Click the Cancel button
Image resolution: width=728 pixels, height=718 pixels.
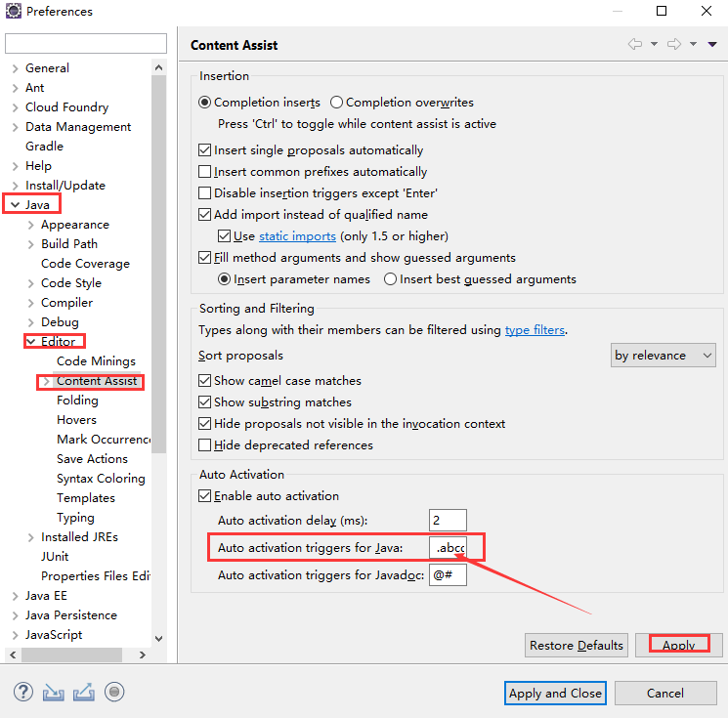point(665,693)
